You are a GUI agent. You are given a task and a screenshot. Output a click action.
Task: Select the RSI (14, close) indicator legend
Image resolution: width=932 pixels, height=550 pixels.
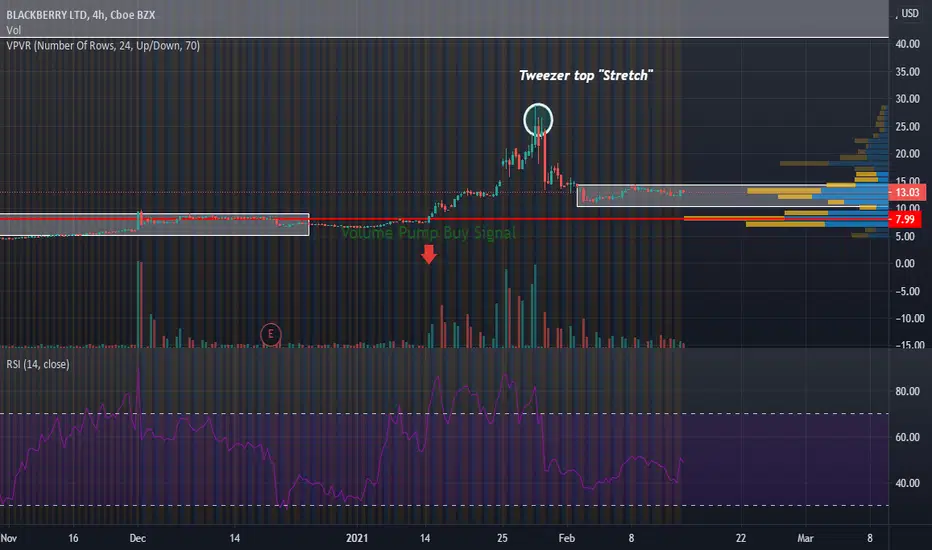(38, 364)
